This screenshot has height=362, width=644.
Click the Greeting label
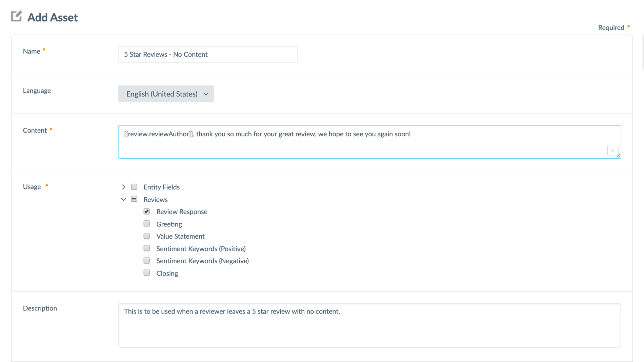[x=169, y=224]
